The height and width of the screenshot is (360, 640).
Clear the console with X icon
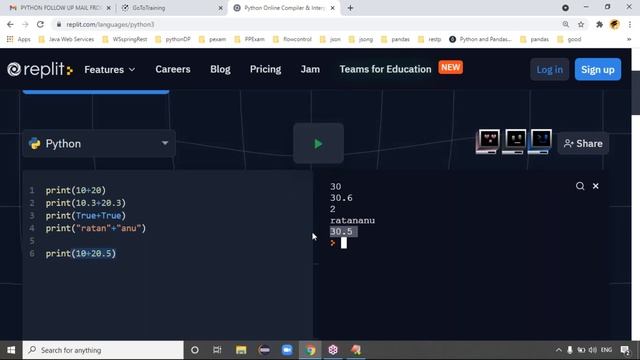(596, 186)
